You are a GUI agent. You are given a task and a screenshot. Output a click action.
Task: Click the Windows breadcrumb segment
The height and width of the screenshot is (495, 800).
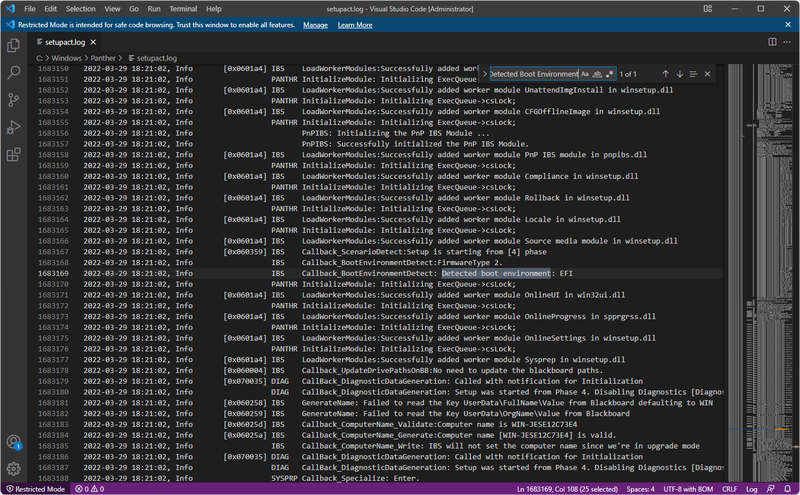[x=66, y=58]
